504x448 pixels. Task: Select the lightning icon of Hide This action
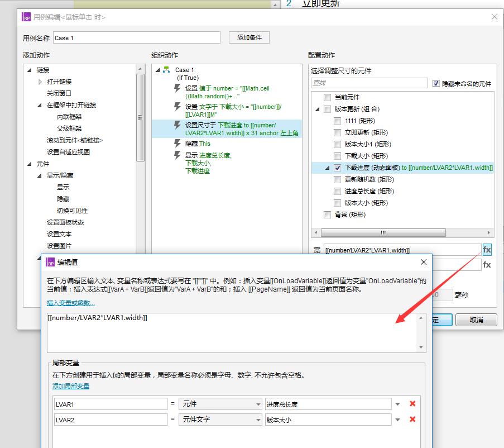pos(177,143)
